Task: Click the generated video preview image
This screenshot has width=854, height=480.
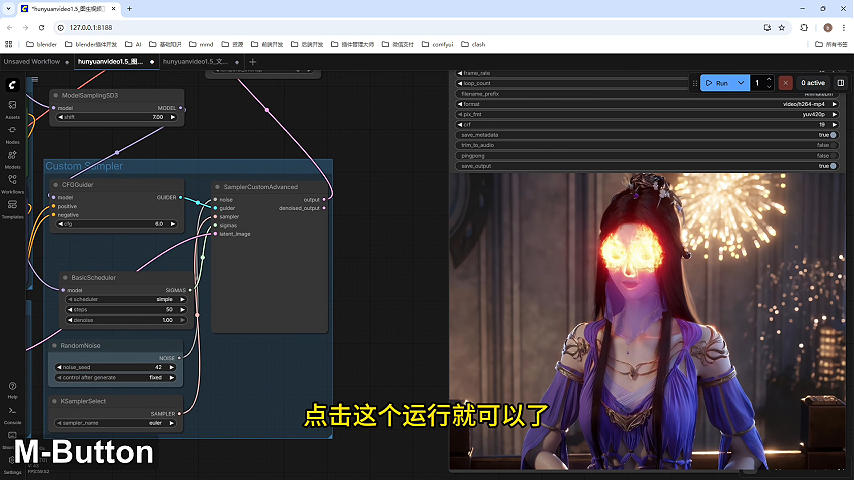Action: coord(647,321)
